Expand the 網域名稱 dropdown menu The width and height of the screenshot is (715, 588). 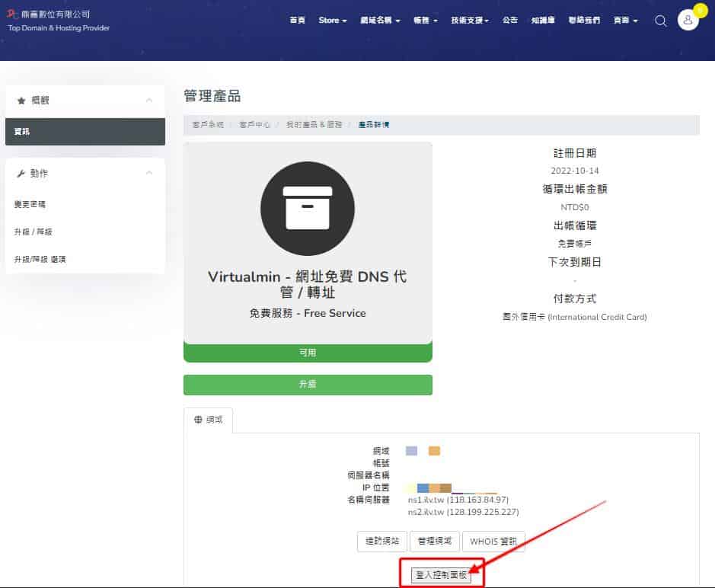[x=380, y=21]
